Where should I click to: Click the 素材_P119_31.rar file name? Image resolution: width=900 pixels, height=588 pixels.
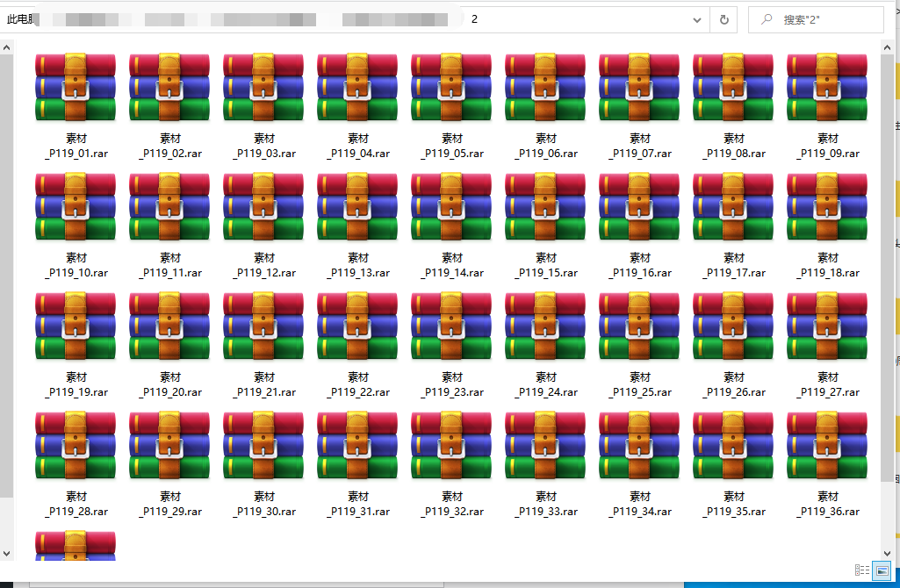(358, 504)
